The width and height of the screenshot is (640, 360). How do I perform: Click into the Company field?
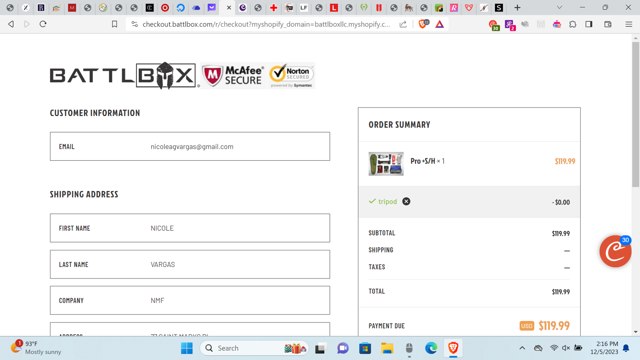(190, 300)
